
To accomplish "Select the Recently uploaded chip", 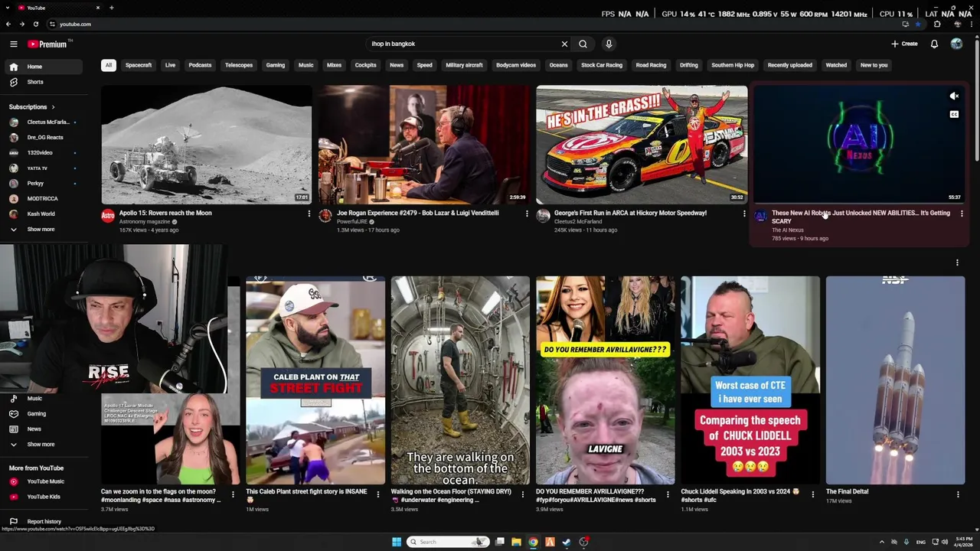I will [x=790, y=65].
